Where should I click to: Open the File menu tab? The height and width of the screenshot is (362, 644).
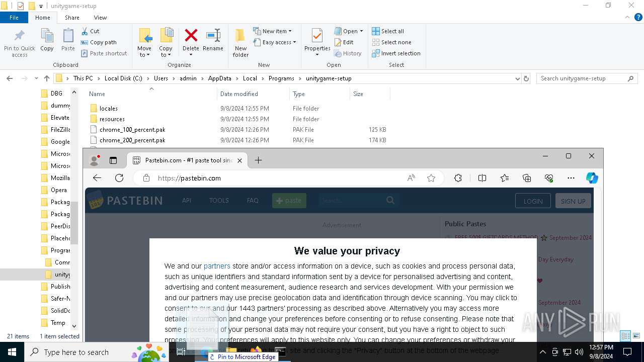point(14,18)
